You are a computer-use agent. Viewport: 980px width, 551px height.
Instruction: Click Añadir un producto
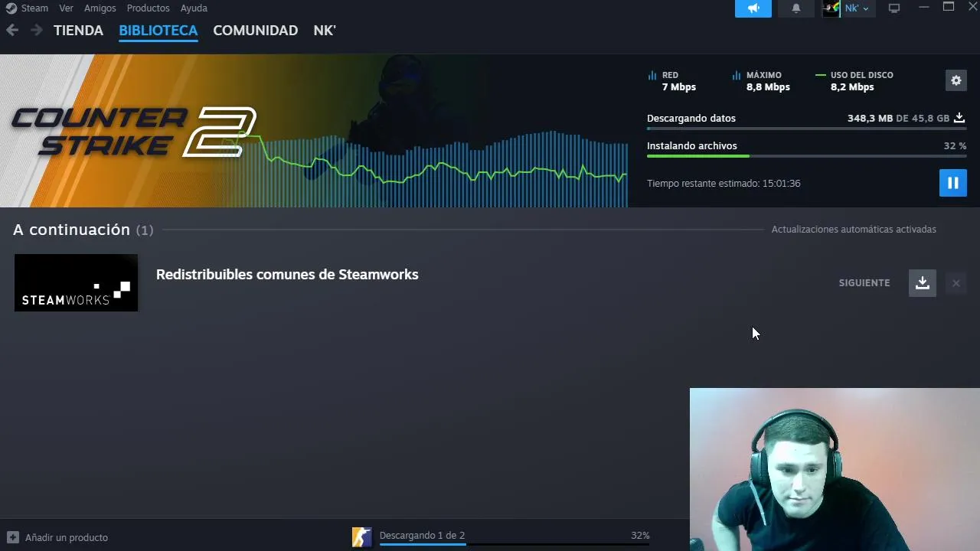tap(67, 537)
